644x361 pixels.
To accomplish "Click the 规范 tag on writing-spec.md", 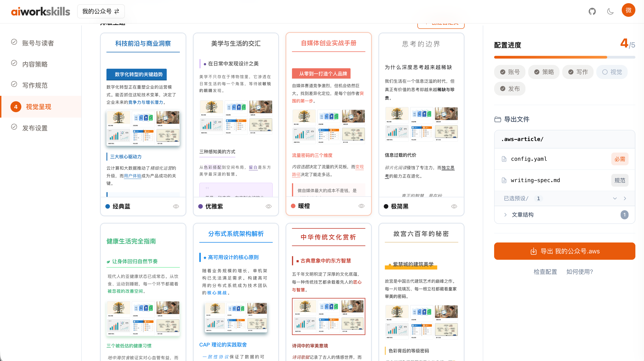I will coord(620,180).
